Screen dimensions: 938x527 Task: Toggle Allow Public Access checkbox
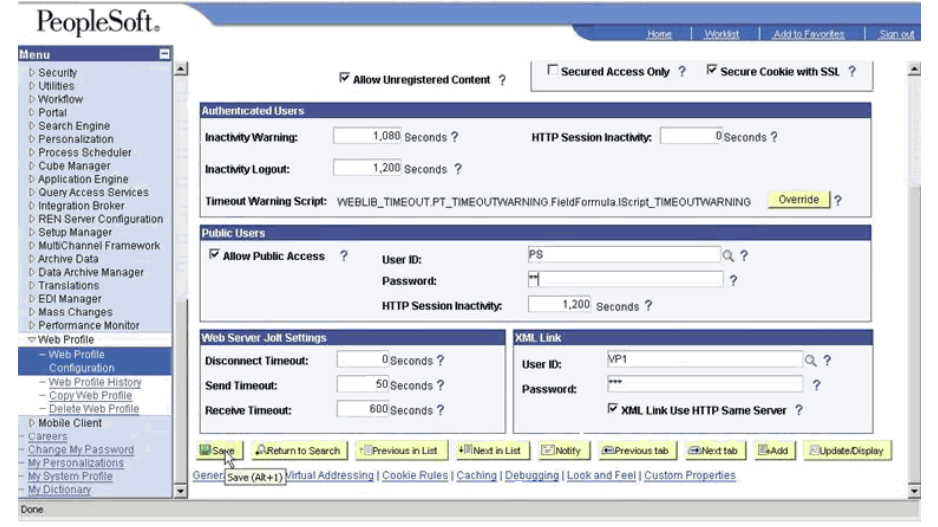[214, 254]
